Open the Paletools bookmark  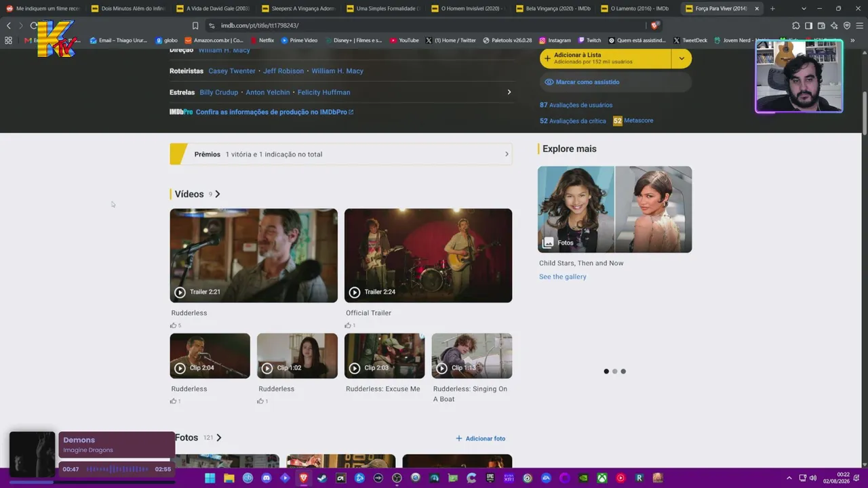click(507, 41)
